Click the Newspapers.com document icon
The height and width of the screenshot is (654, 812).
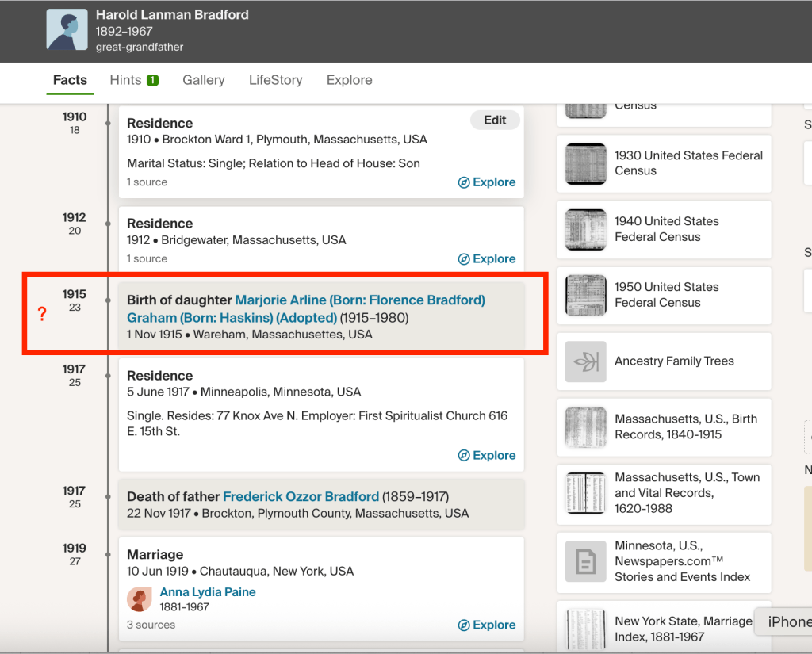click(586, 562)
